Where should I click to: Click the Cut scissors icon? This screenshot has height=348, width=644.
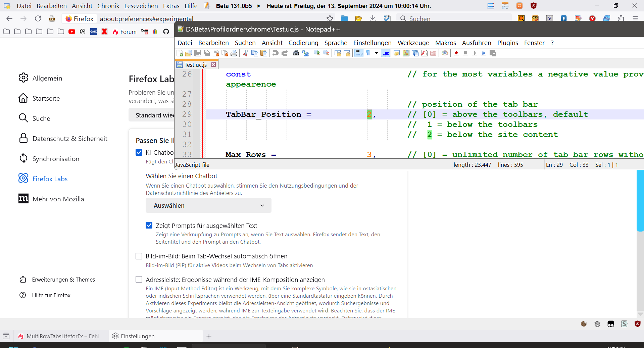point(245,53)
